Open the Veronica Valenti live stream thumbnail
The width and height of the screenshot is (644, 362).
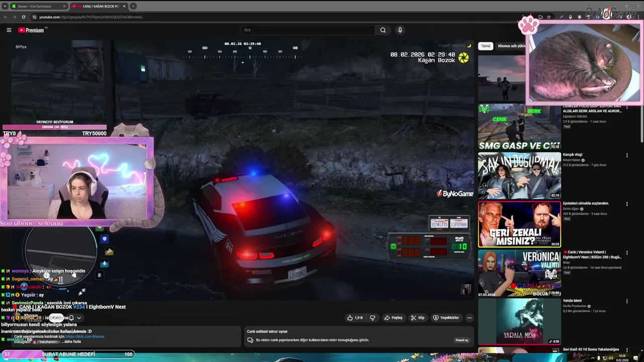coord(519,273)
